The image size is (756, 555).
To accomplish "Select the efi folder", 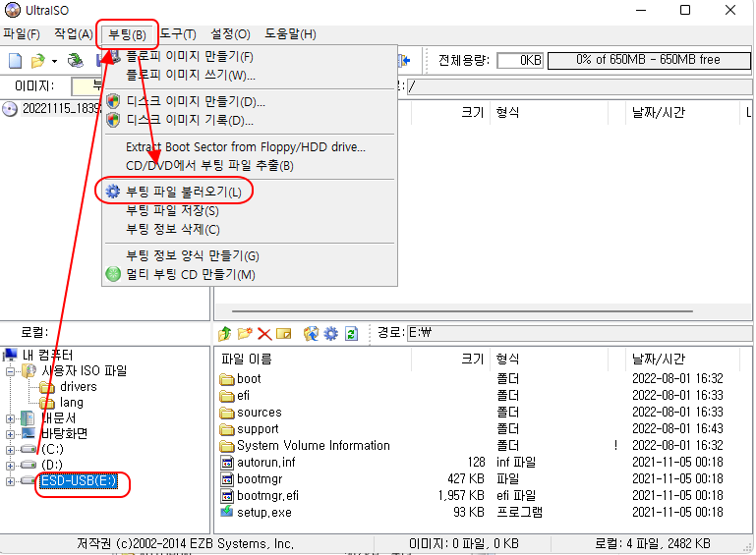I will [244, 396].
